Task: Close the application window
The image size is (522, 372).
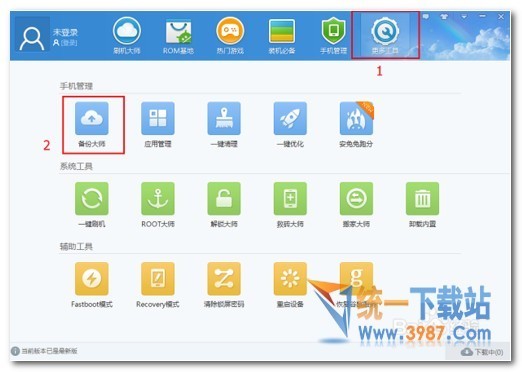Action: pos(501,16)
